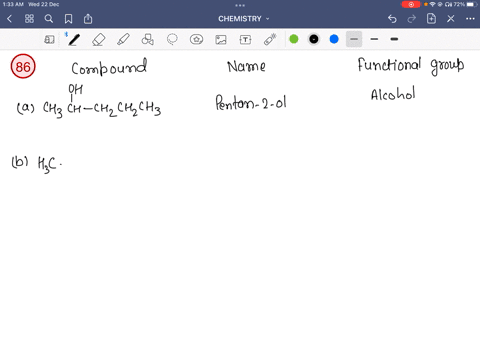
Task: Select the Text box tool
Action: click(x=245, y=40)
